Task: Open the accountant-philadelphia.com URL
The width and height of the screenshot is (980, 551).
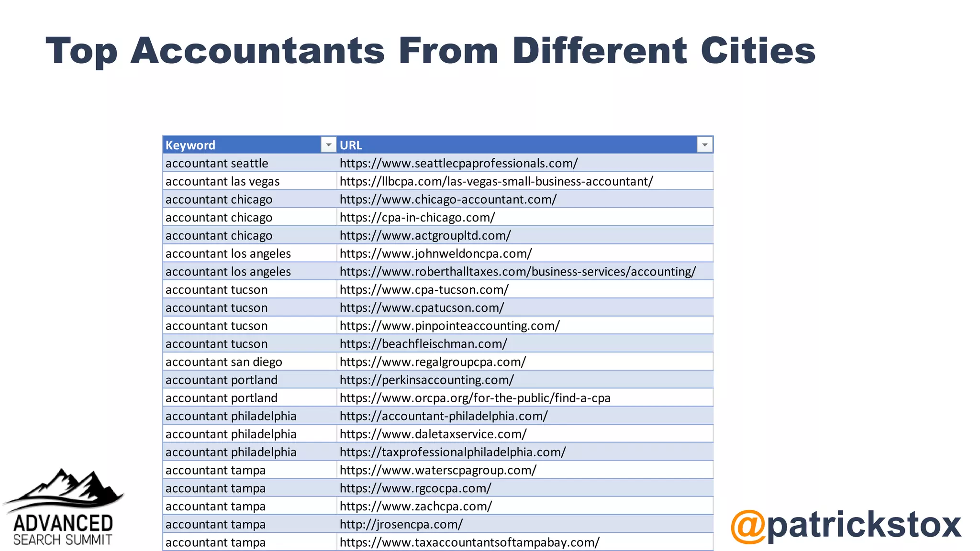Action: [444, 416]
